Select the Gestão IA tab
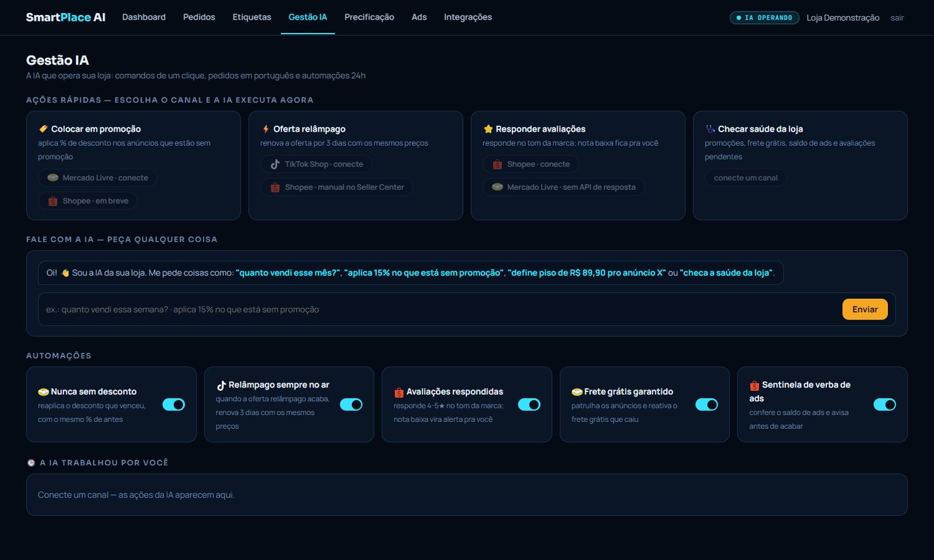934x560 pixels. 307,17
